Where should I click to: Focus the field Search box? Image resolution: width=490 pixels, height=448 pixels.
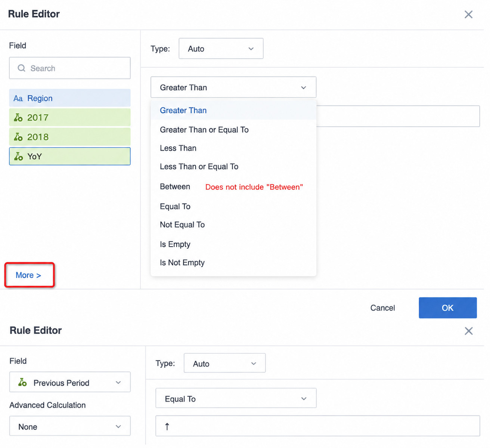(x=70, y=68)
